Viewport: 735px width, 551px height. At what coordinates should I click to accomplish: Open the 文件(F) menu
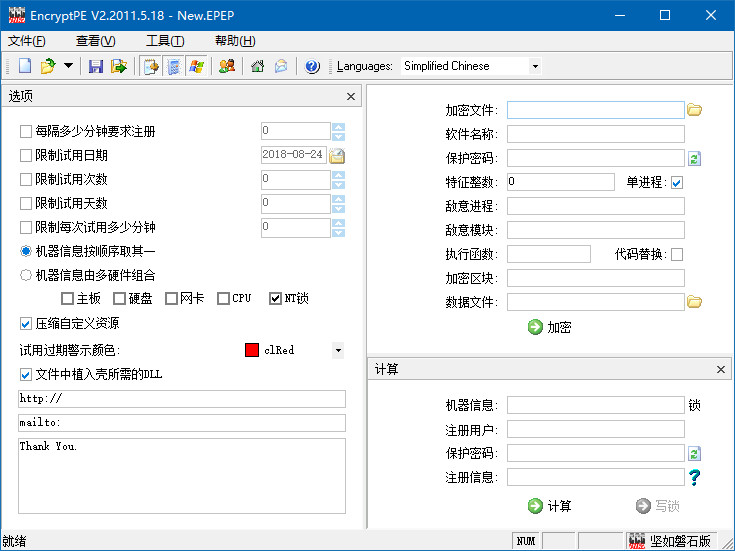click(x=27, y=41)
